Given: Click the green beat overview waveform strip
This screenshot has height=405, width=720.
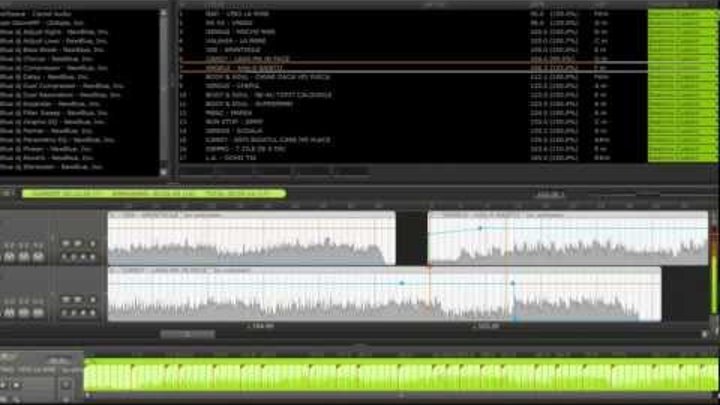Looking at the screenshot, I should (400, 376).
